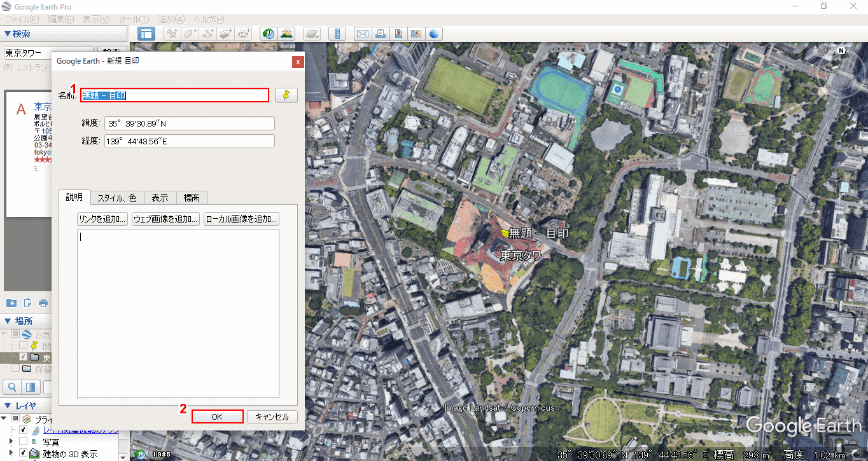868x461 pixels.
Task: Click the yellow pushpin icon chooser button
Action: [x=286, y=95]
